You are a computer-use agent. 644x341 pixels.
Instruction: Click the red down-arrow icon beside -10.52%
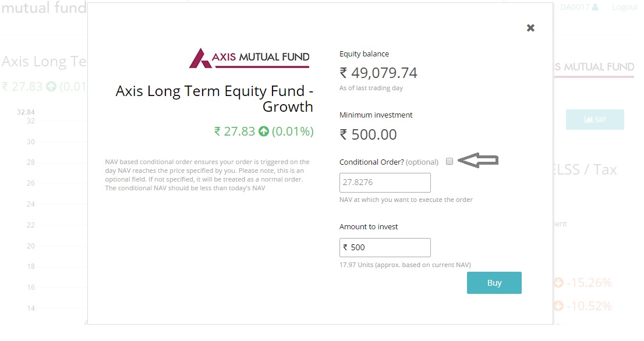558,306
